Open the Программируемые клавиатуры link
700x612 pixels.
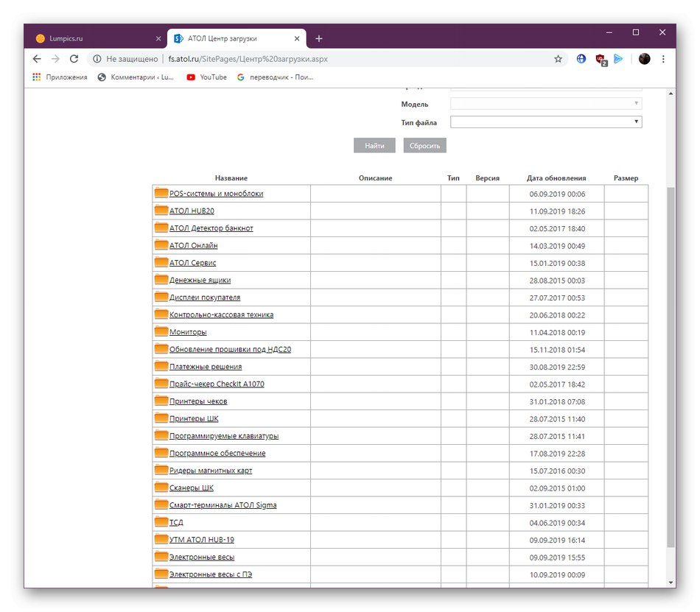[224, 436]
